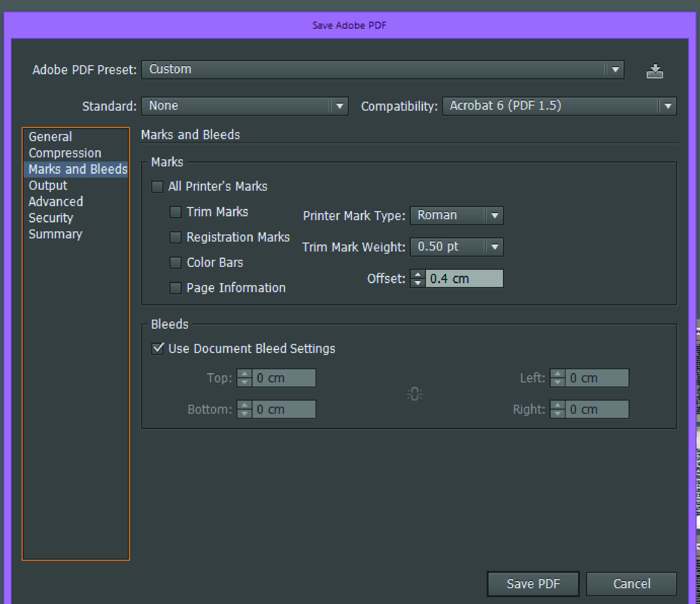Uncheck Use Document Bleed Settings
Image resolution: width=700 pixels, height=604 pixels.
tap(157, 348)
